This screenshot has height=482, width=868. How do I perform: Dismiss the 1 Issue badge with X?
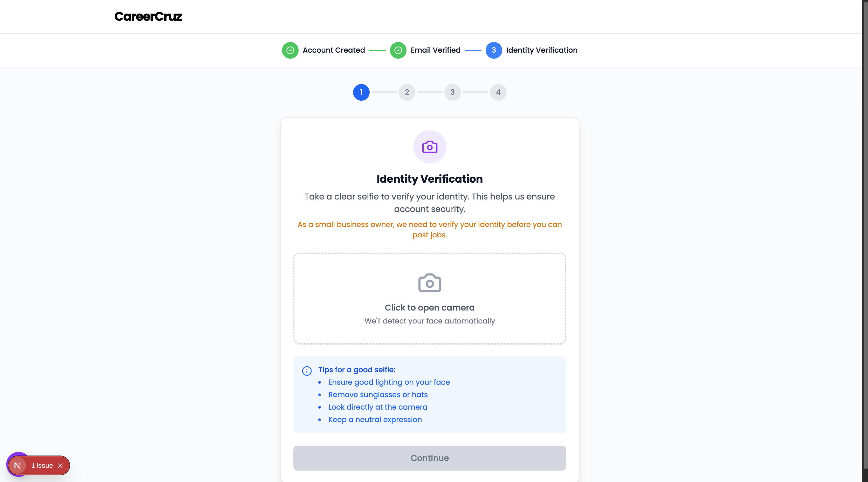pos(60,465)
